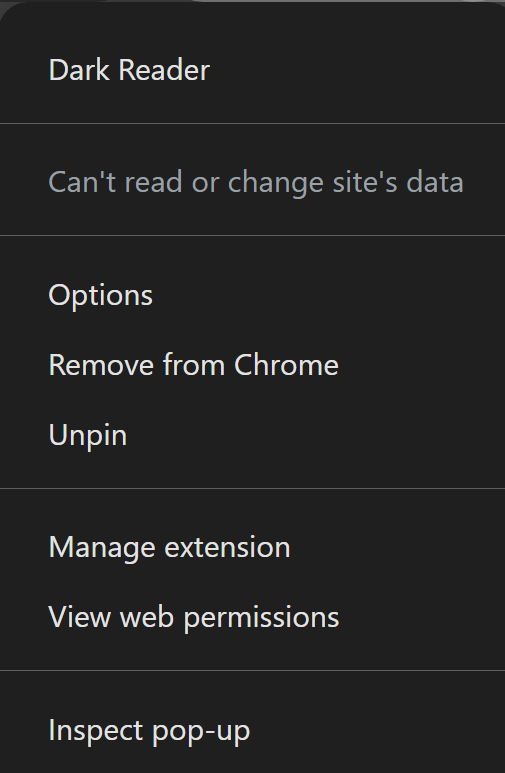505x773 pixels.
Task: Click the Manage extension entry above View web permissions
Action: (252, 547)
